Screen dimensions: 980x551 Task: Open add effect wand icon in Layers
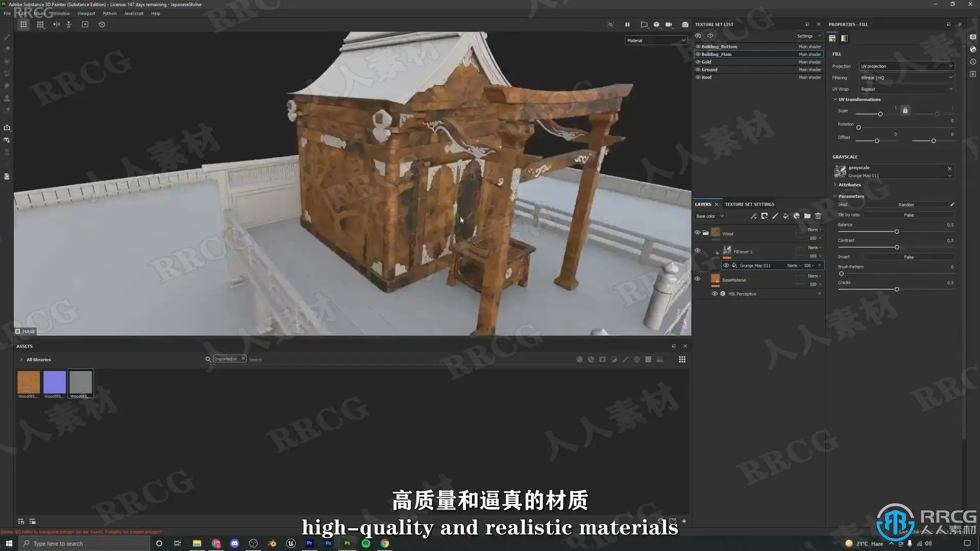753,216
